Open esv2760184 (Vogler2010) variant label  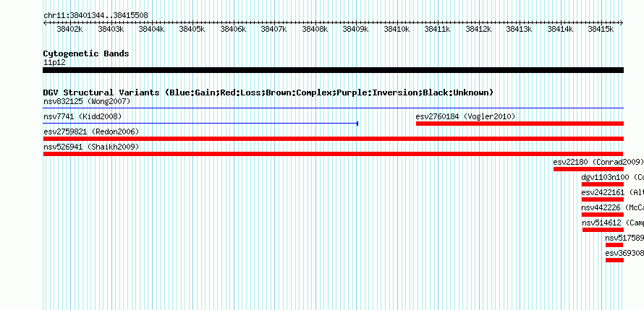pos(465,116)
